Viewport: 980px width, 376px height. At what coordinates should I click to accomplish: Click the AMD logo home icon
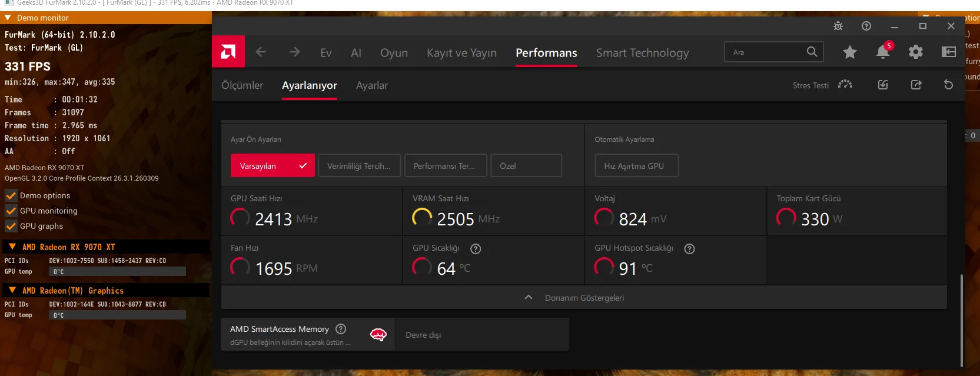point(228,52)
